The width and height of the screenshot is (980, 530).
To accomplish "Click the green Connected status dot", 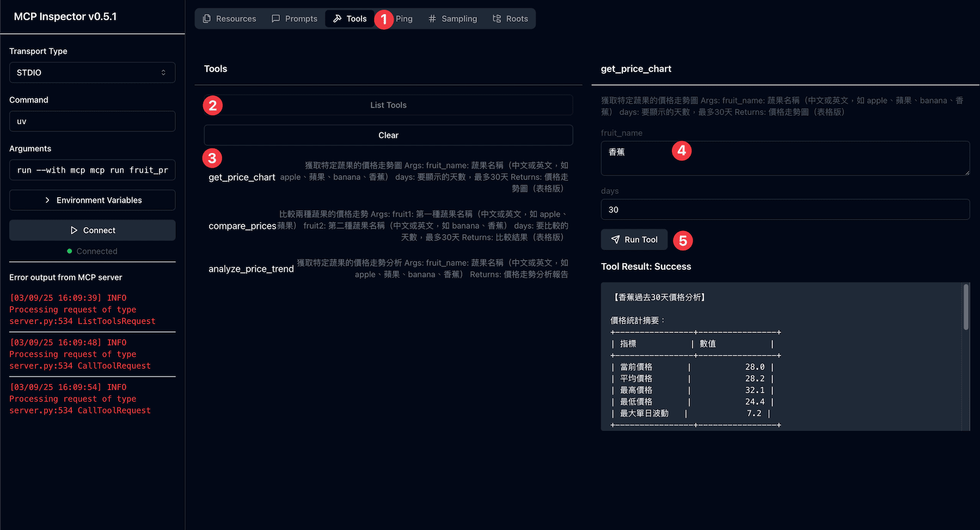I will [x=69, y=251].
